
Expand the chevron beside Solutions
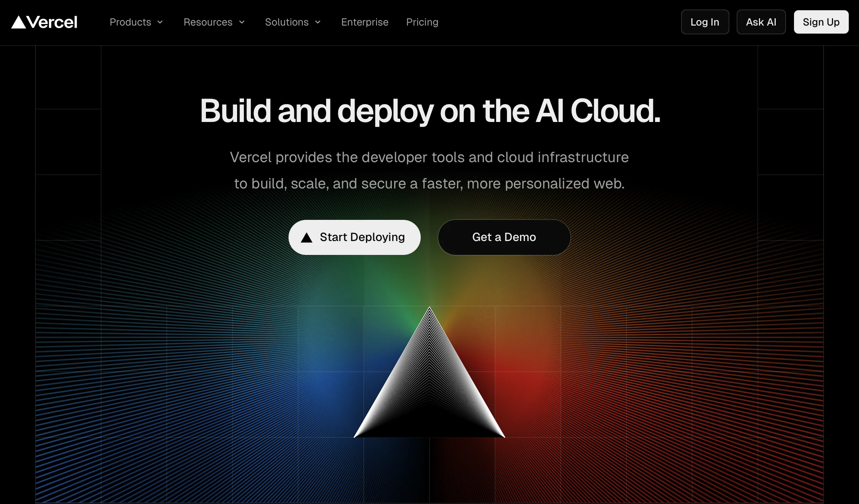[318, 22]
